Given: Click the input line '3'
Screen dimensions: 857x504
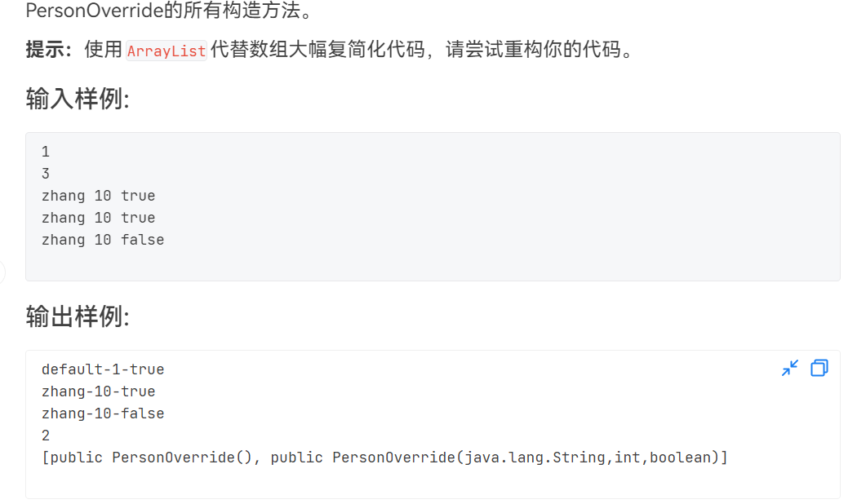Looking at the screenshot, I should pyautogui.click(x=46, y=174).
